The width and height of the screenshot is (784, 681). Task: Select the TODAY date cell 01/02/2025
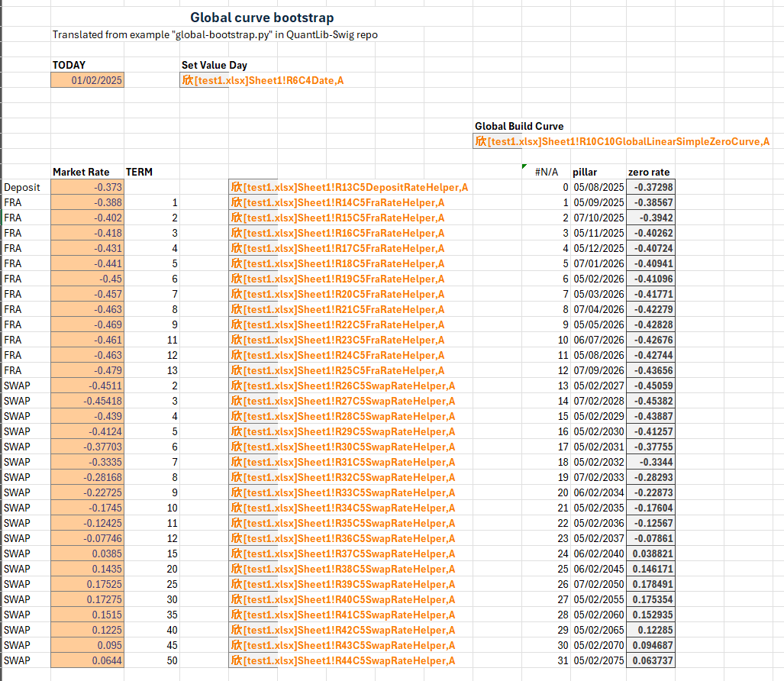tap(88, 80)
